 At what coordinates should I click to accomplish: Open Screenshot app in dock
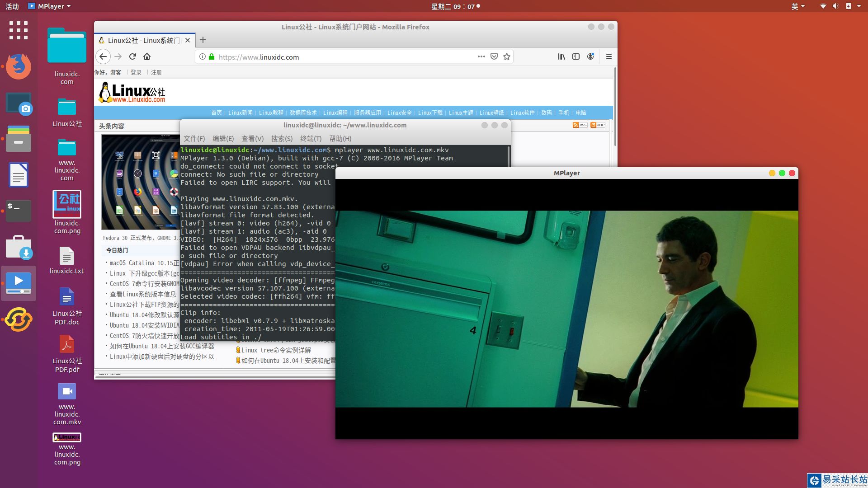pyautogui.click(x=19, y=104)
